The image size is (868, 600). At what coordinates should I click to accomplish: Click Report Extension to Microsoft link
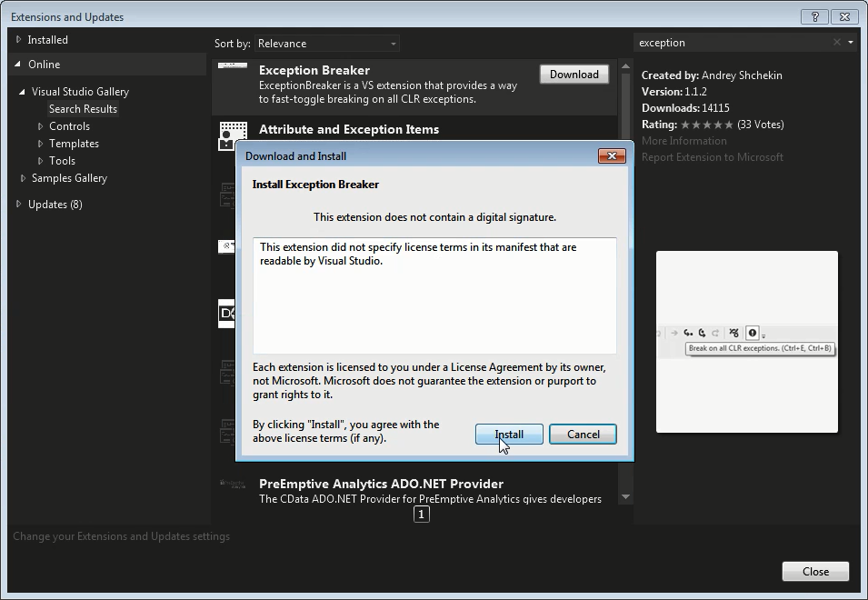click(x=713, y=157)
